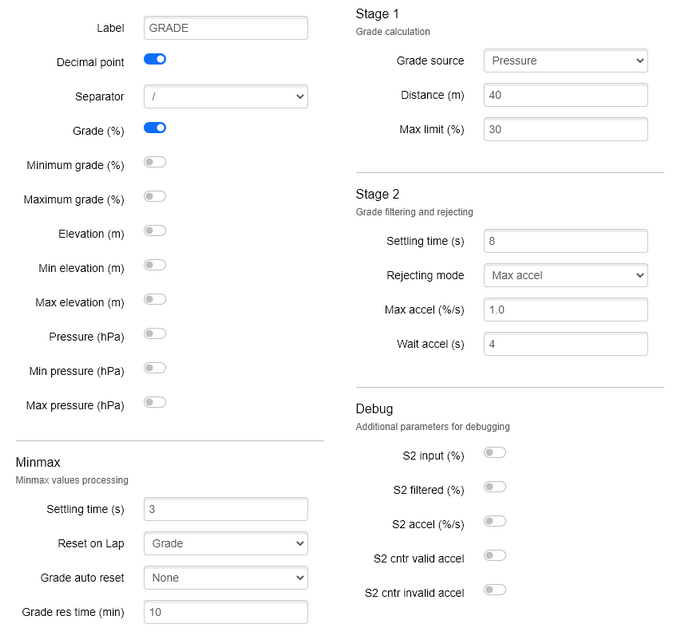Turn off the Grade (%) switch

pyautogui.click(x=155, y=127)
